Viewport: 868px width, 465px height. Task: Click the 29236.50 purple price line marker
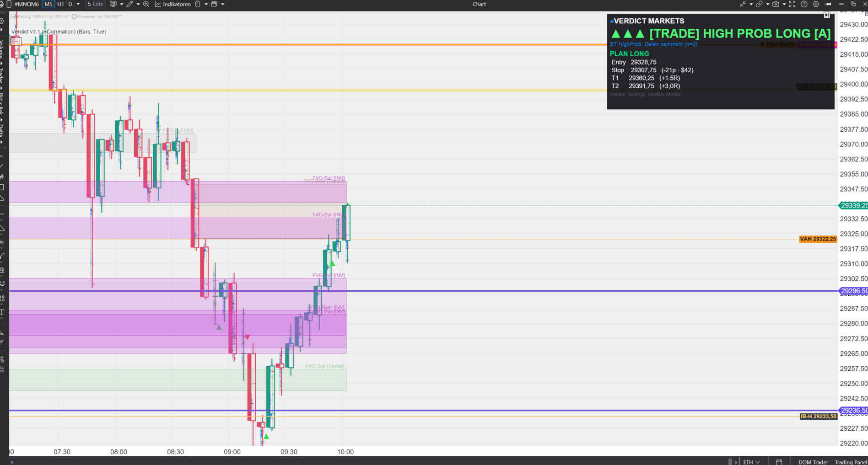click(x=853, y=410)
